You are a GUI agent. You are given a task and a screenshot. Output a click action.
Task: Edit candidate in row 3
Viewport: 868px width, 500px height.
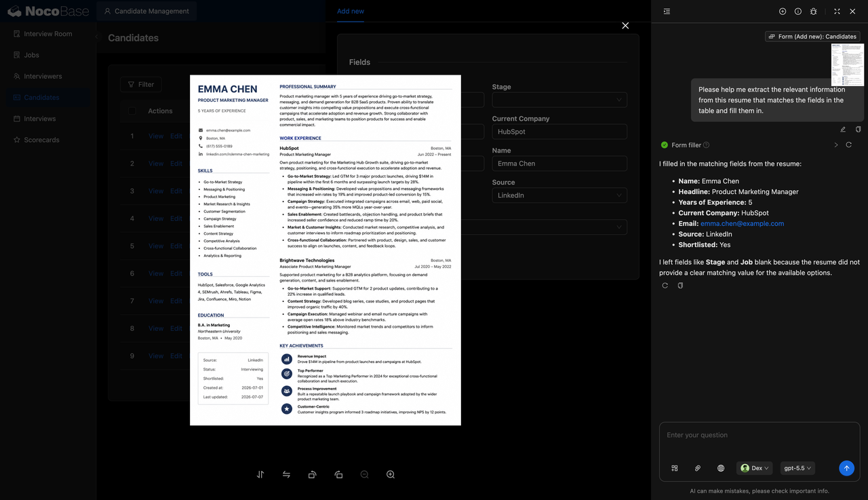point(176,191)
